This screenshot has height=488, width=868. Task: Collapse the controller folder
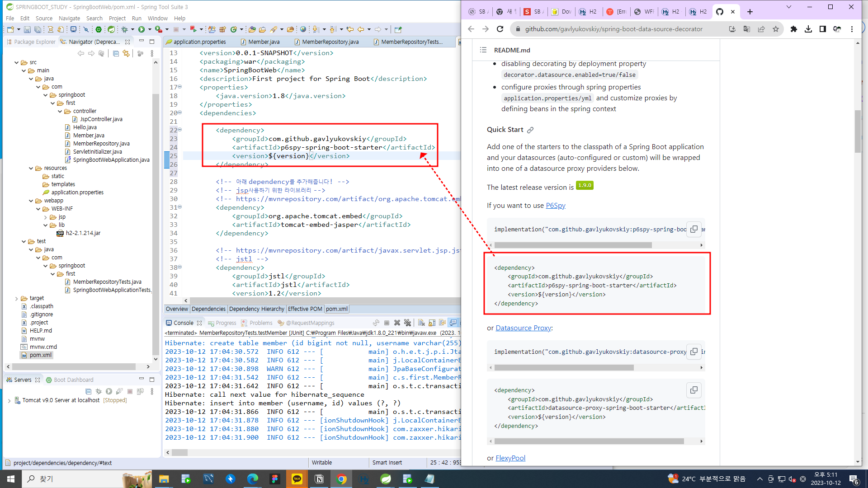tap(60, 111)
